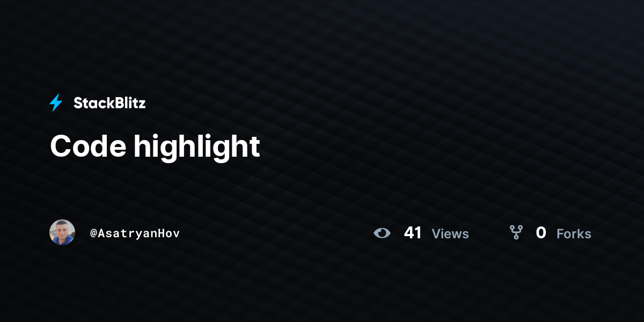Click the eye views icon
Image resolution: width=644 pixels, height=322 pixels.
pos(382,233)
